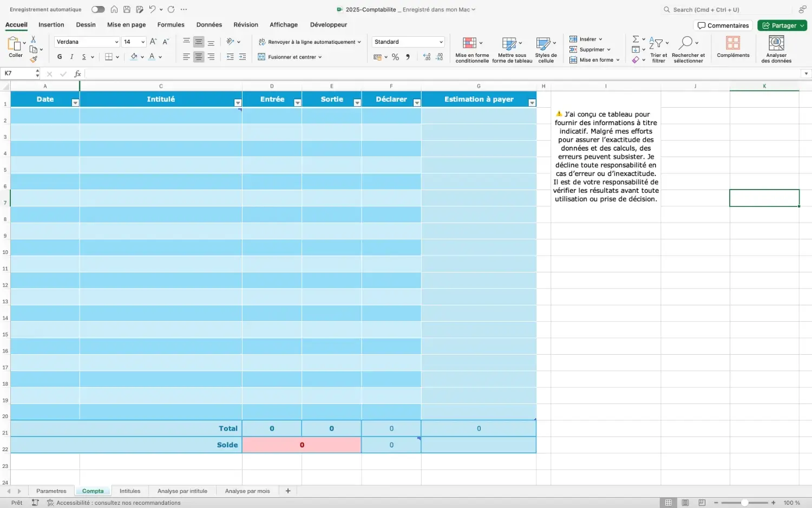The image size is (812, 508).
Task: Switch to the Analyse par mois sheet
Action: point(247,491)
